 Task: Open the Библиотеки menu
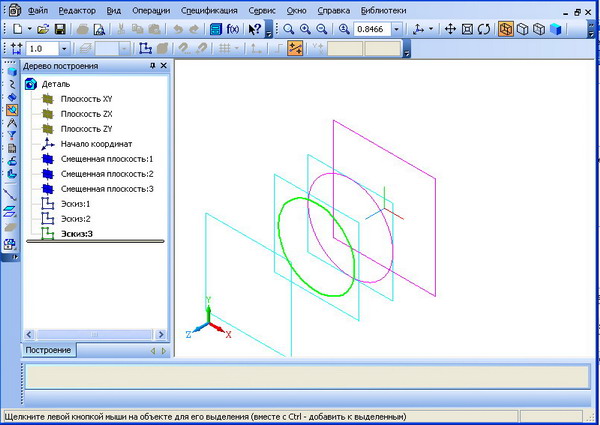383,11
